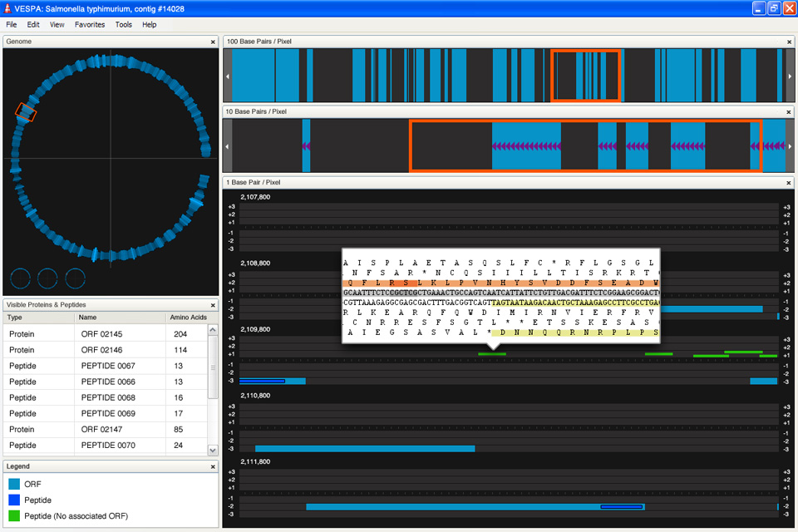
Task: Open the Favorites menu
Action: point(90,25)
